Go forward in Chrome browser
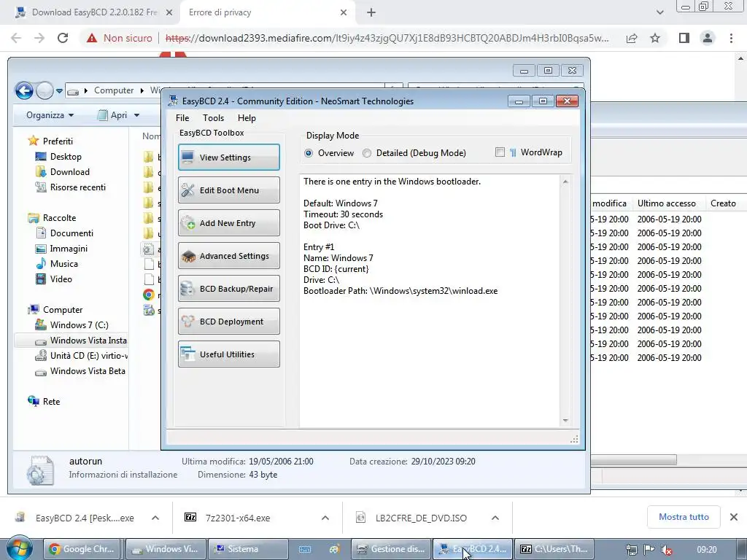 point(39,38)
